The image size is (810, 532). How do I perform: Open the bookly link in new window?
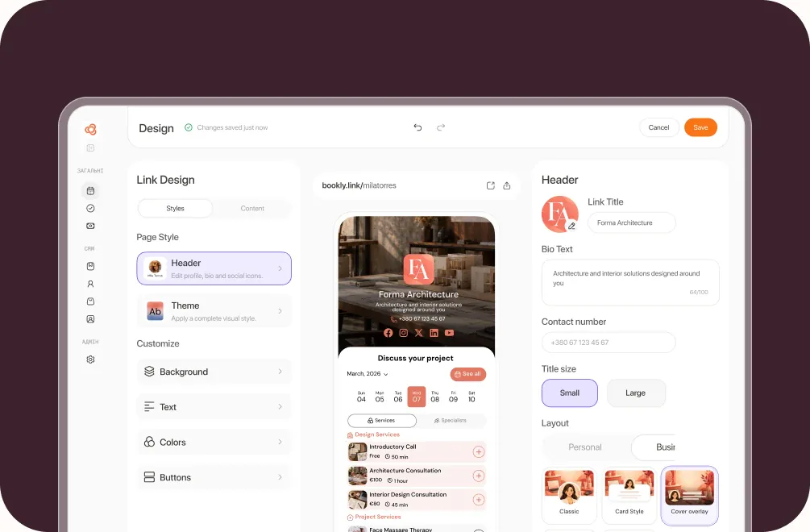(490, 185)
